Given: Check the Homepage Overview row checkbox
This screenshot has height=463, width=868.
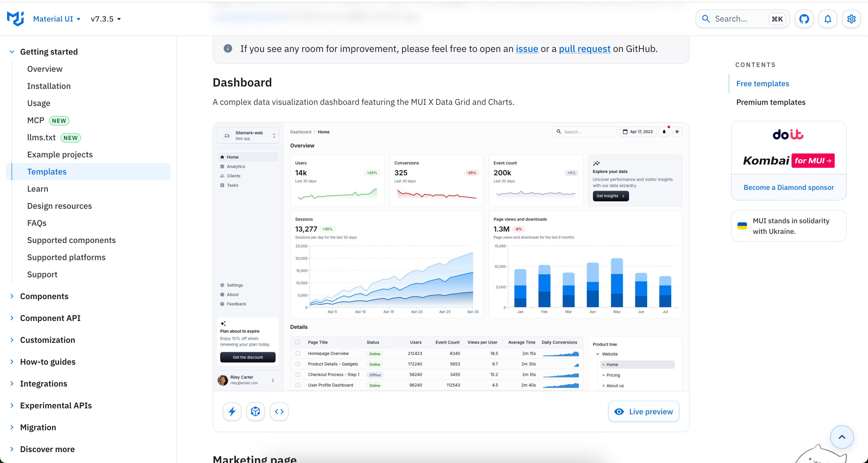Looking at the screenshot, I should (x=298, y=353).
